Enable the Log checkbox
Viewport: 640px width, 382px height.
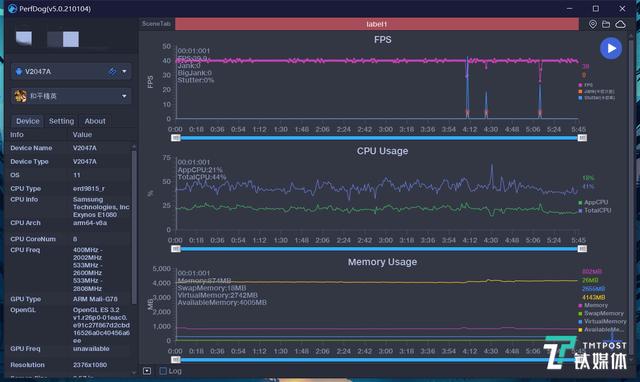click(163, 371)
